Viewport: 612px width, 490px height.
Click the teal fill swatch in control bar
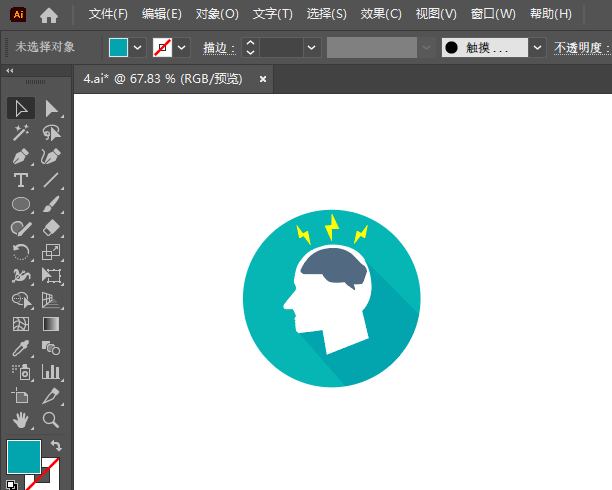click(118, 48)
